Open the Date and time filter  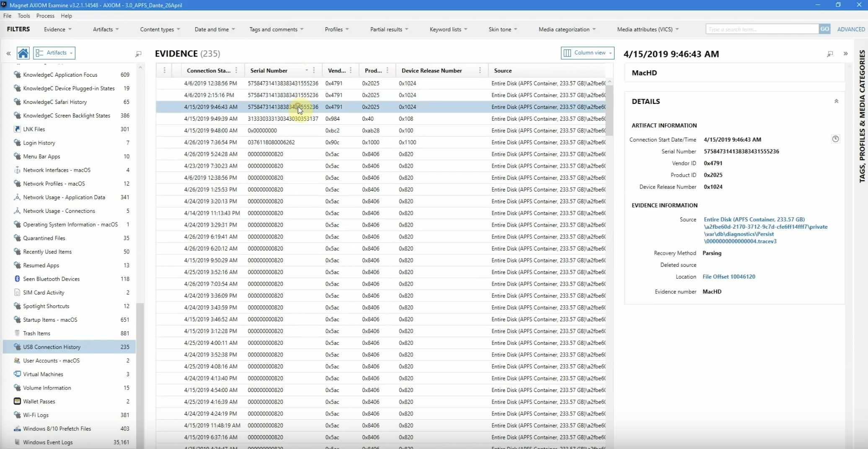point(214,29)
